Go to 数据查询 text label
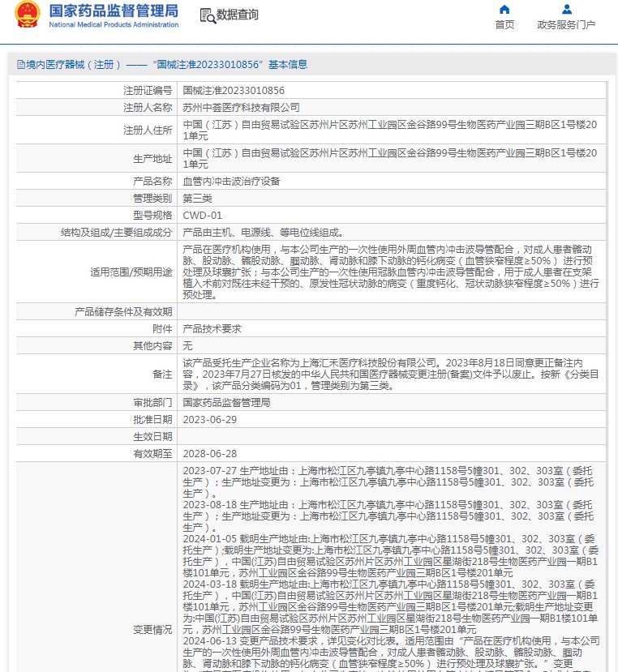Image resolution: width=618 pixels, height=672 pixels. pos(238,15)
